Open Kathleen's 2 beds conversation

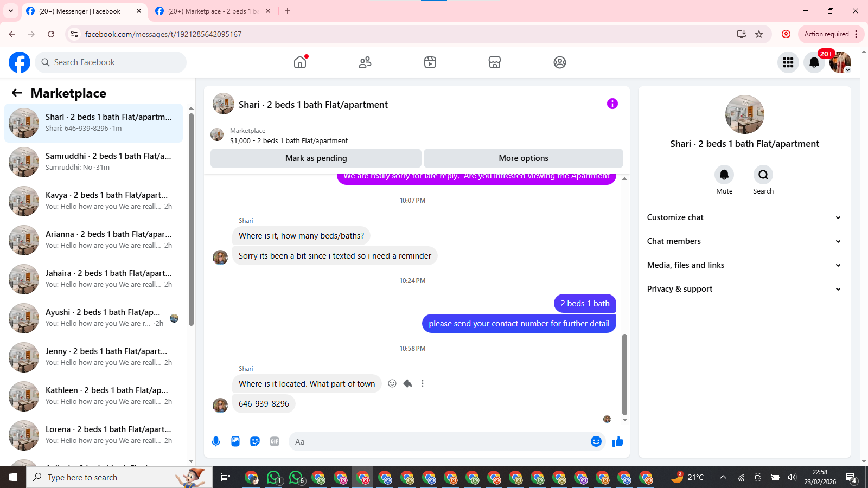tap(93, 396)
